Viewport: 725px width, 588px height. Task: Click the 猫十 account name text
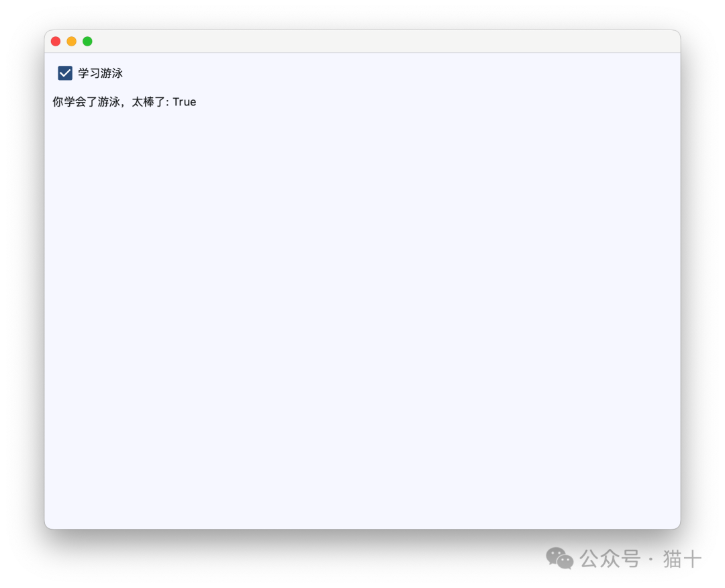(x=679, y=558)
